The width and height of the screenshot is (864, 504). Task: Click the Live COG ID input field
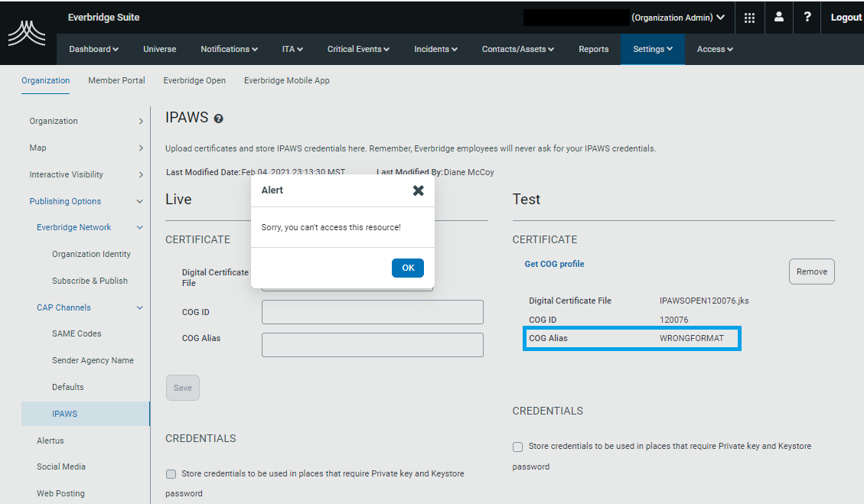pos(372,312)
